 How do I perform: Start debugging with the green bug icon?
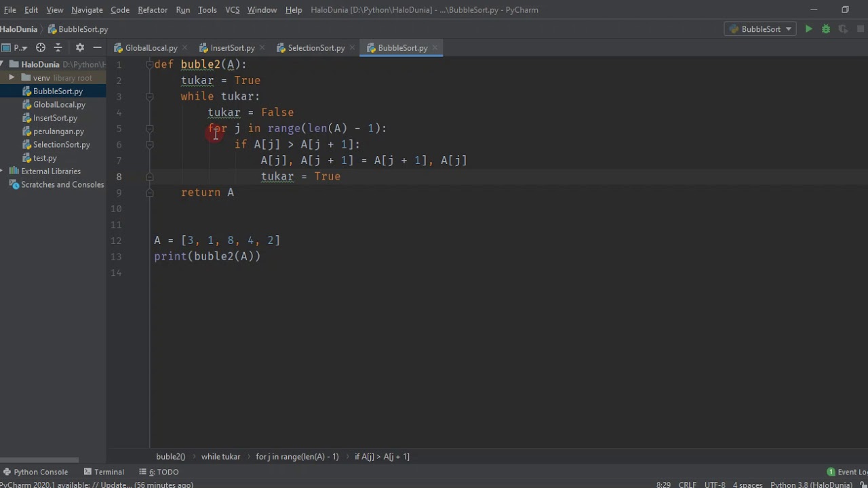[825, 29]
